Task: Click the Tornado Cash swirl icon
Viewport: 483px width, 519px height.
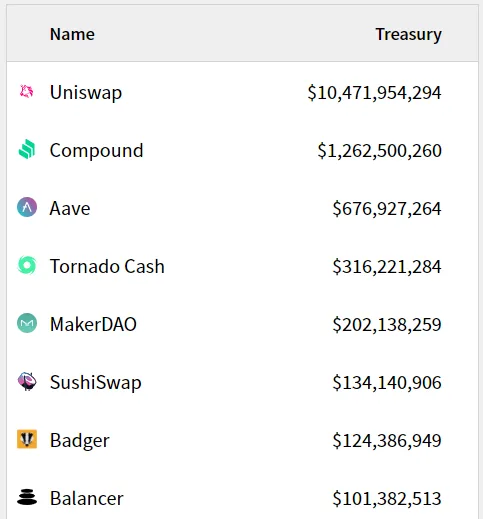Action: (27, 265)
